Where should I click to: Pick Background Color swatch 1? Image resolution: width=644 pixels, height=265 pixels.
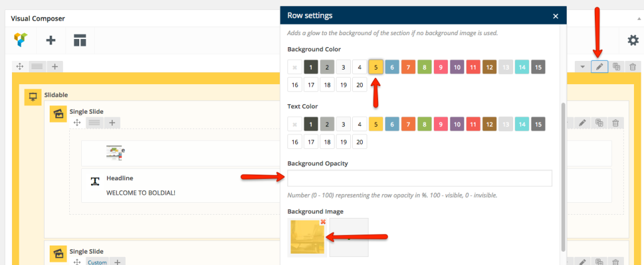pyautogui.click(x=311, y=67)
